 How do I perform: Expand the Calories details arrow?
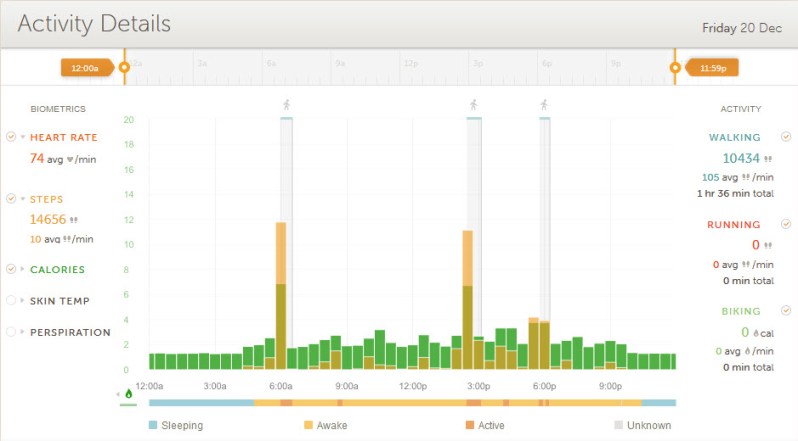(x=22, y=269)
